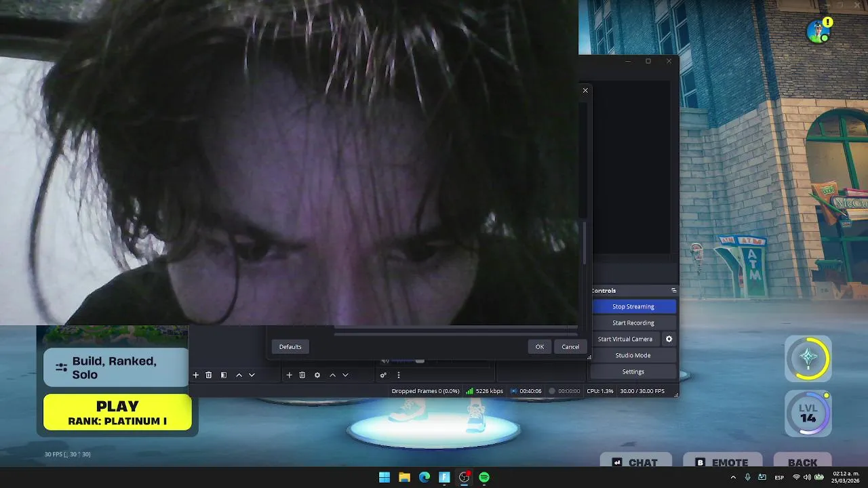Open Controls dock options icon

pyautogui.click(x=673, y=291)
